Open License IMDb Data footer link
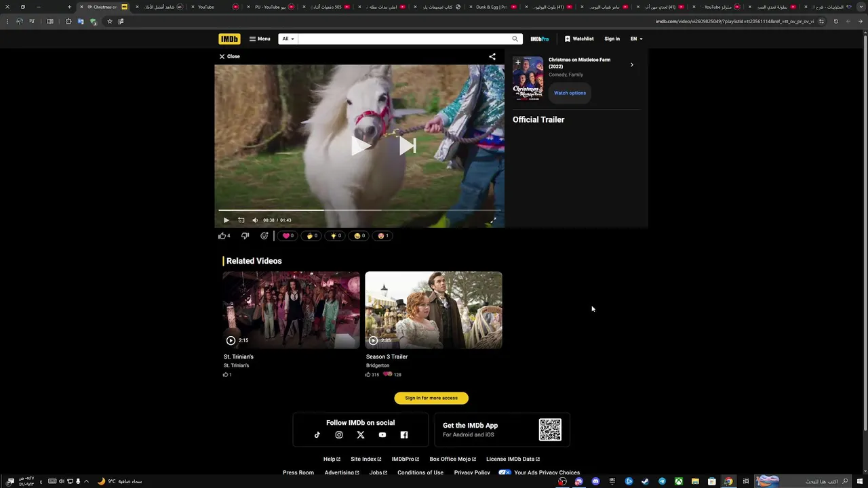The width and height of the screenshot is (868, 488). click(513, 459)
